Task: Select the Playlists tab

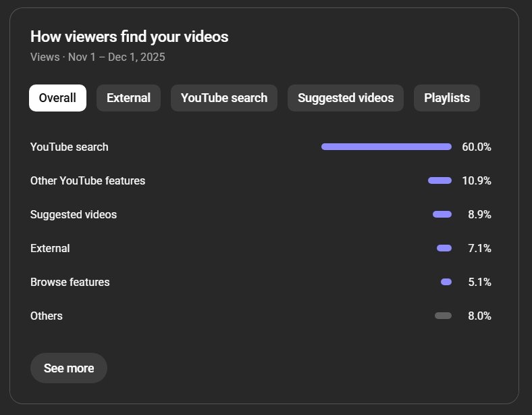Action: 447,98
